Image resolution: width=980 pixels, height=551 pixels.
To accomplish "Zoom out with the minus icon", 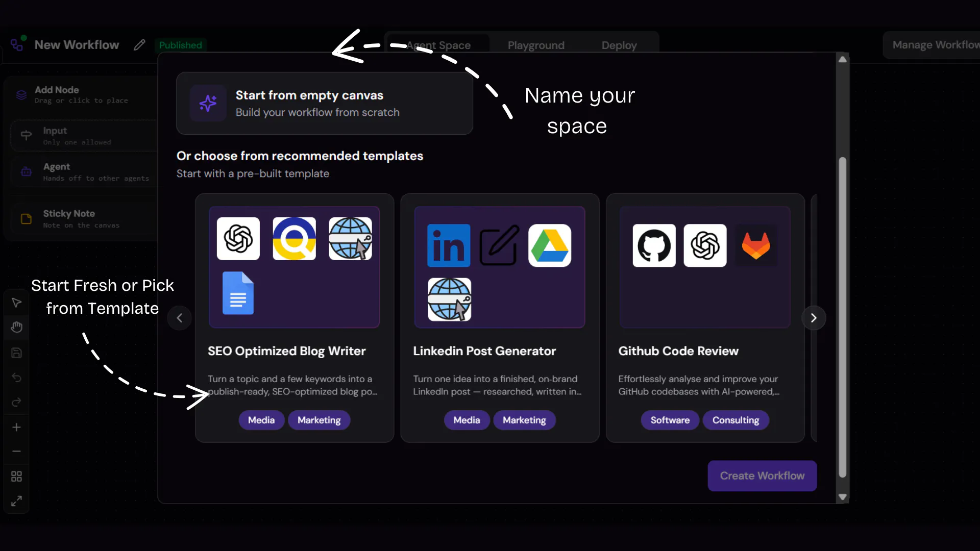I will point(16,452).
